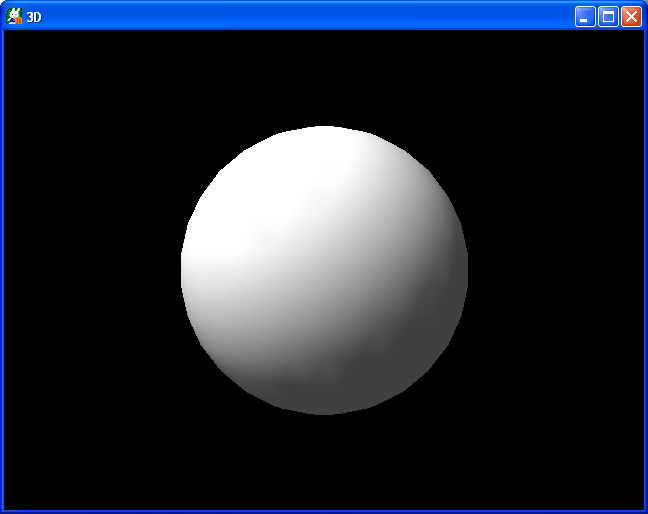
Task: Click black background left of the sphere
Action: pos(90,270)
